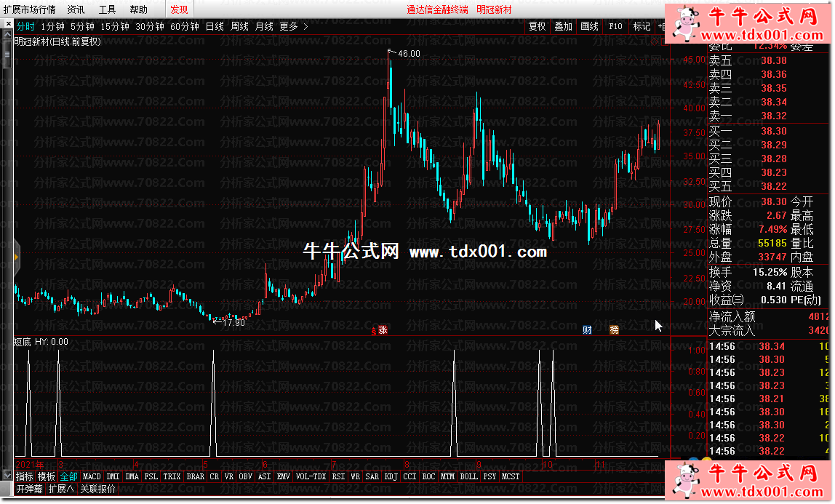
Task: Click the orange 榜 event marker
Action: (x=614, y=330)
